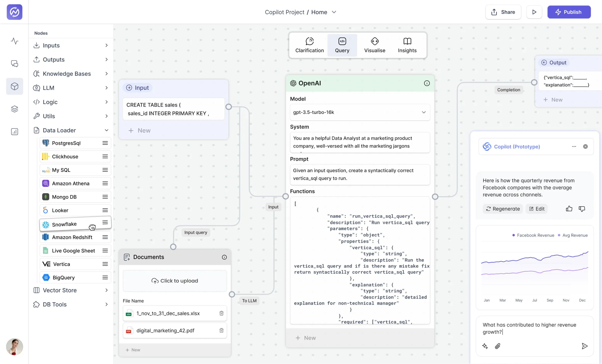Switch to the Visualise tab
The image size is (602, 364).
tap(374, 45)
